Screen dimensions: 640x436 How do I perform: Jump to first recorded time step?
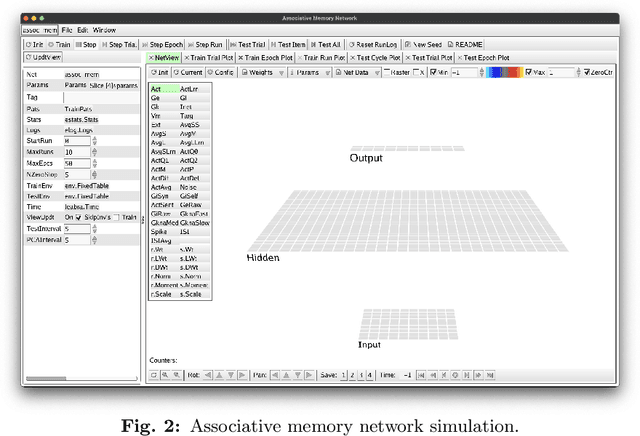[x=421, y=375]
